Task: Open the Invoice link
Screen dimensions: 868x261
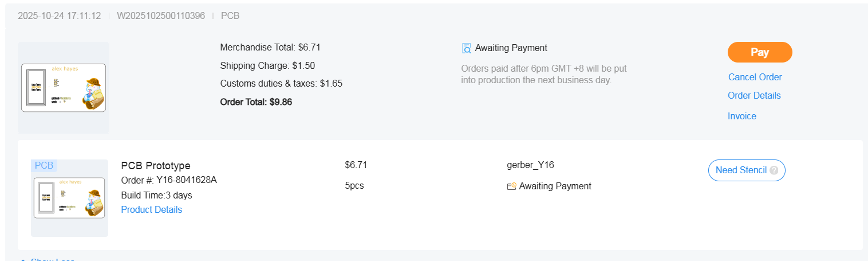Action: click(x=741, y=116)
